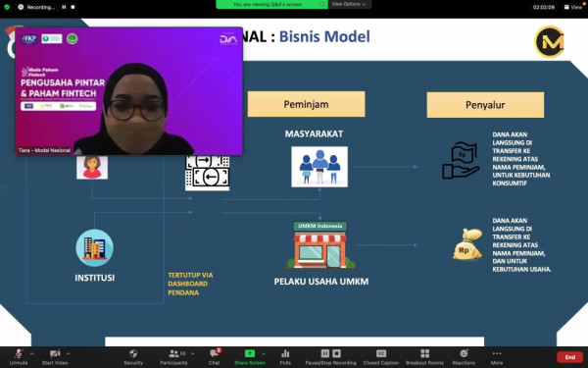Click the Institusi building icon
Image resolution: width=588 pixels, height=368 pixels.
94,248
